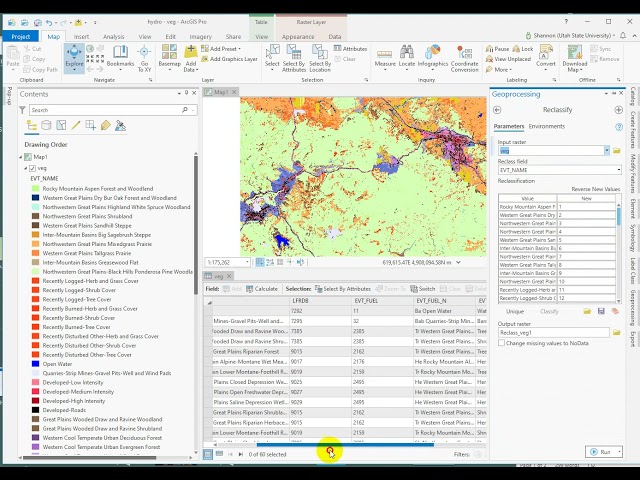Open Select By Attributes in ribbon
This screenshot has height=480, width=640.
click(294, 58)
